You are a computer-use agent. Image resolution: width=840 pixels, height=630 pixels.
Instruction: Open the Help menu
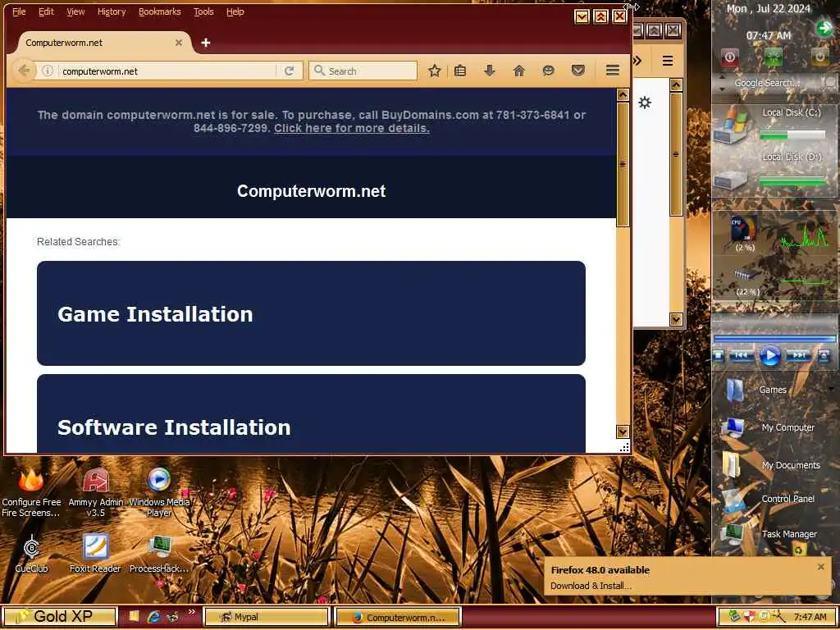pyautogui.click(x=235, y=11)
